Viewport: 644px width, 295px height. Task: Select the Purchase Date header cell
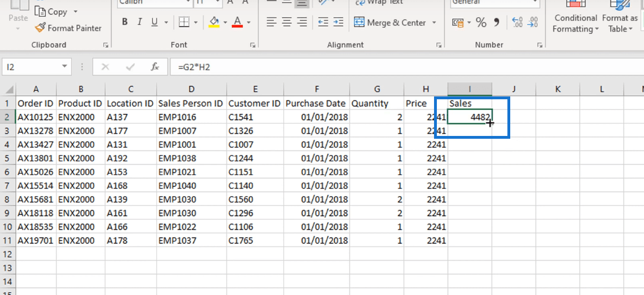(317, 103)
